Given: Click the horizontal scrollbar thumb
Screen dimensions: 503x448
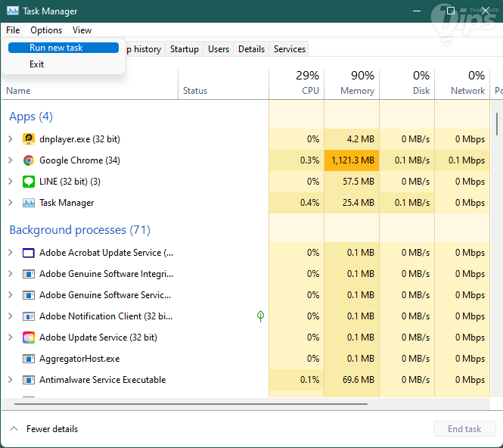Looking at the screenshot, I should (191, 404).
